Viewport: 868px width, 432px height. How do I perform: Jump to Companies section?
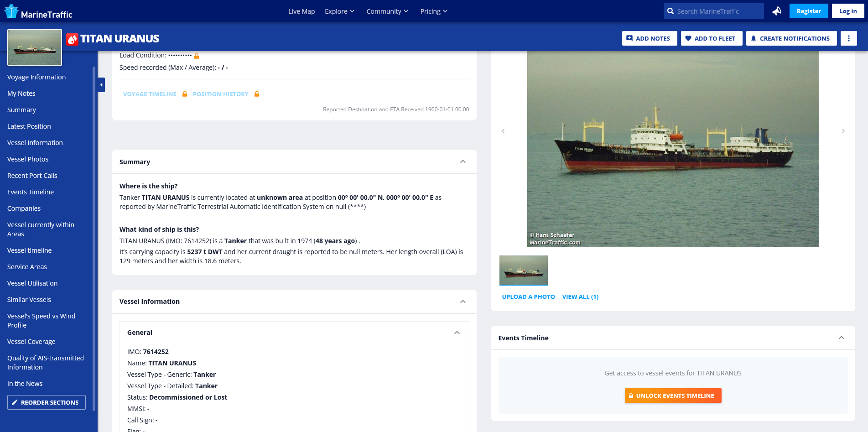point(24,208)
